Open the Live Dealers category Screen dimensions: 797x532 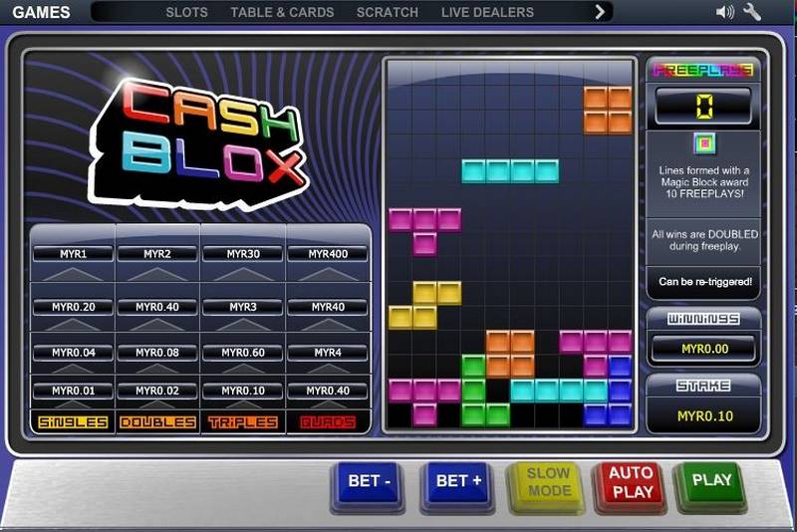pos(487,12)
